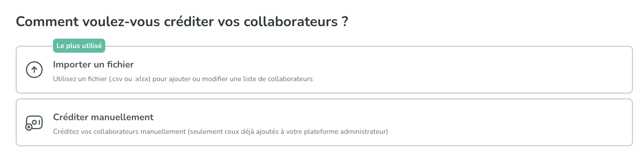This screenshot has width=644, height=160.
Task: Click empty right side of the import file card
Action: (507, 70)
